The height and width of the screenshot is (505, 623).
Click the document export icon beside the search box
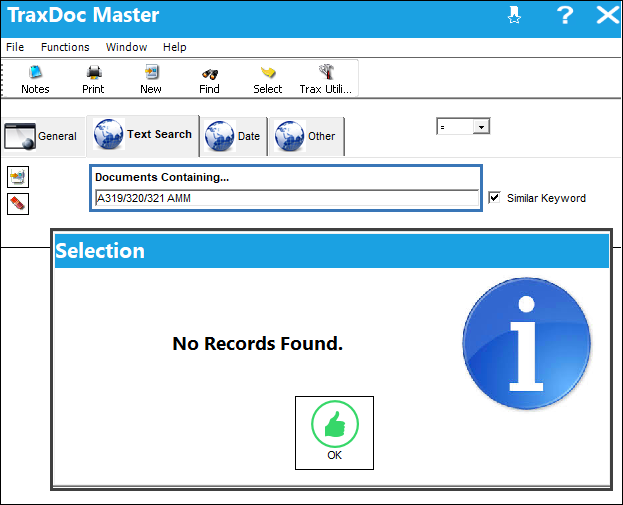pyautogui.click(x=18, y=177)
